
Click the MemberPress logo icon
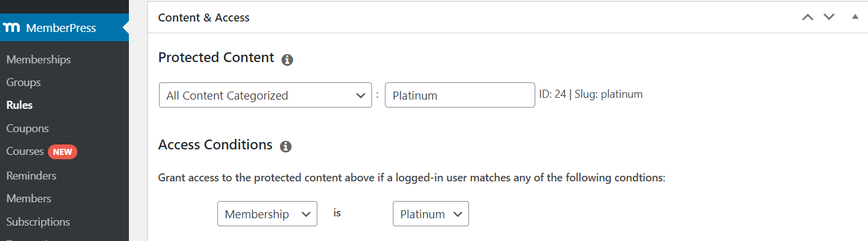tap(12, 28)
